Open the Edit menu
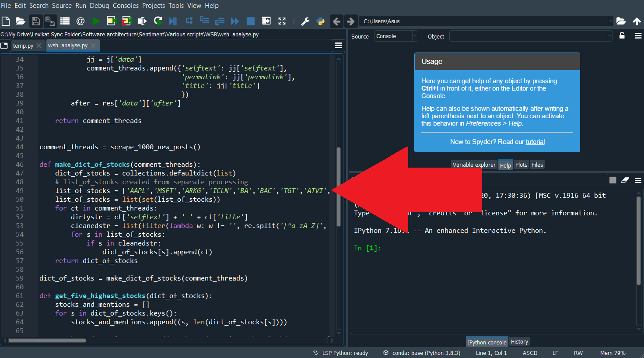This screenshot has width=644, height=358. click(20, 6)
